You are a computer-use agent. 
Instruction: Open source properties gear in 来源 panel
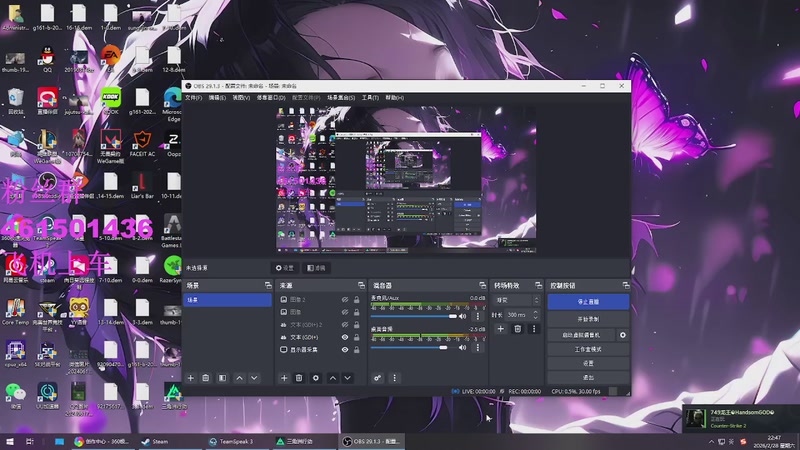[316, 378]
